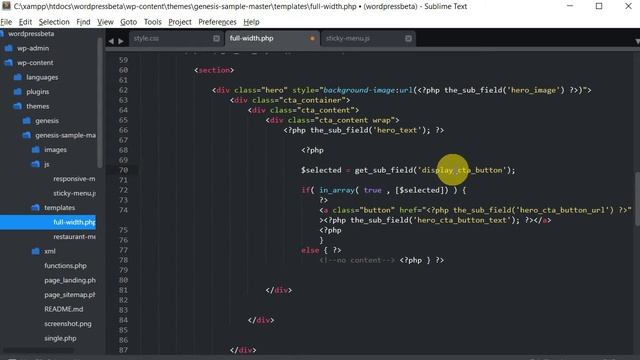Click 'hero_text' string on line 66
This screenshot has height=360, width=640.
pos(397,130)
